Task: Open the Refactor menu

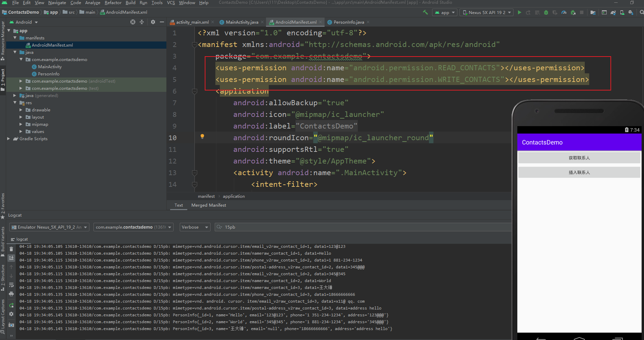Action: click(113, 3)
